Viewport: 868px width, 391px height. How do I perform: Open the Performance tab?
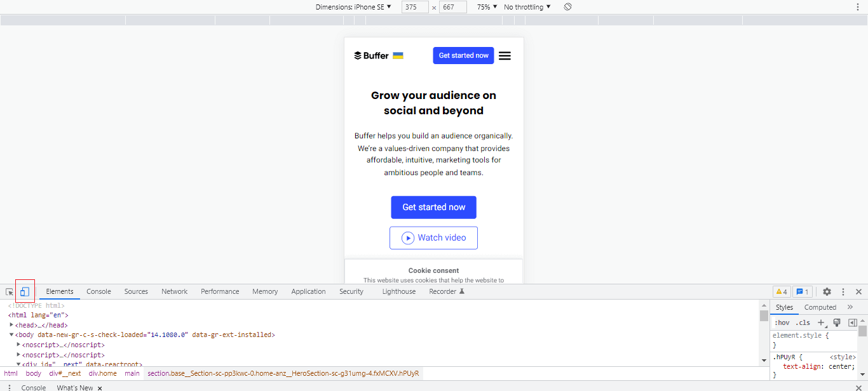pos(220,291)
